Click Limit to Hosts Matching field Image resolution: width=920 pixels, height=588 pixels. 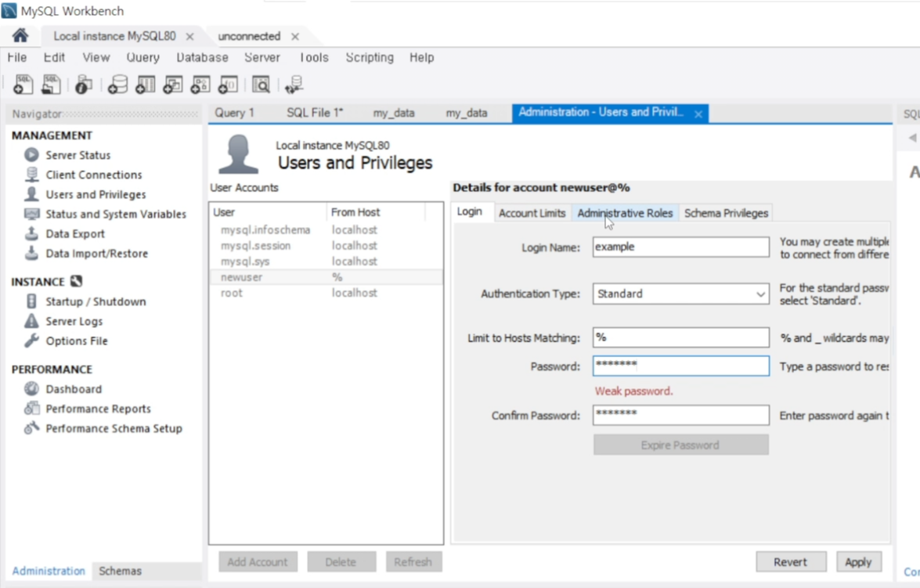[680, 337]
